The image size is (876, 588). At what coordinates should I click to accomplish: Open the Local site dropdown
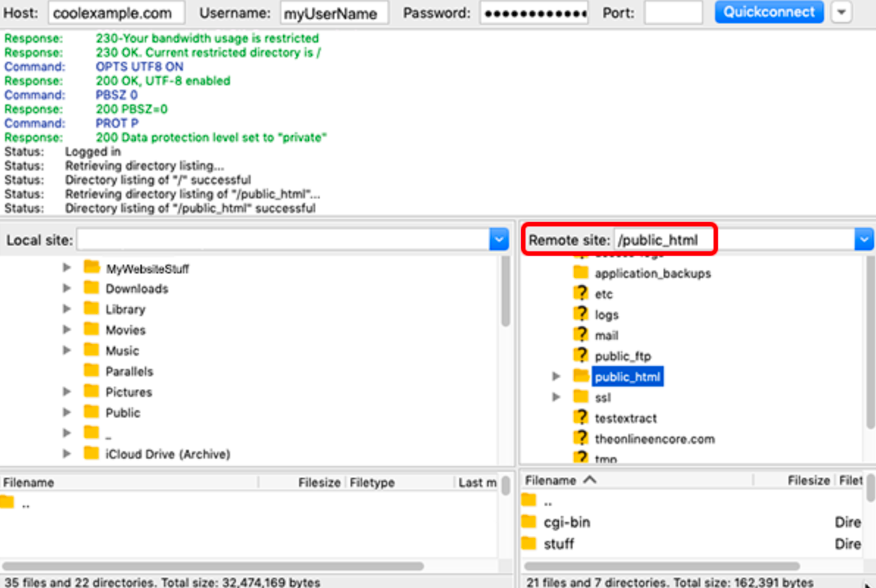[500, 239]
